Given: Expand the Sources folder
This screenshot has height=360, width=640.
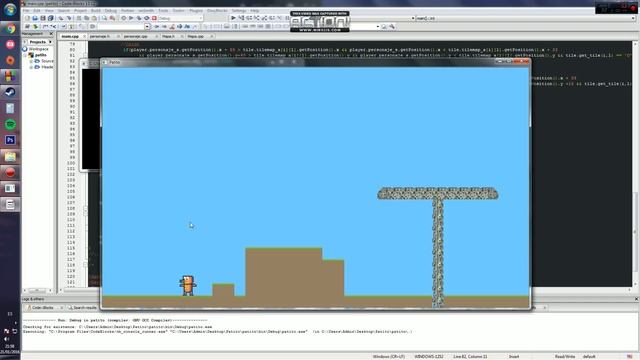Looking at the screenshot, I should [x=31, y=61].
